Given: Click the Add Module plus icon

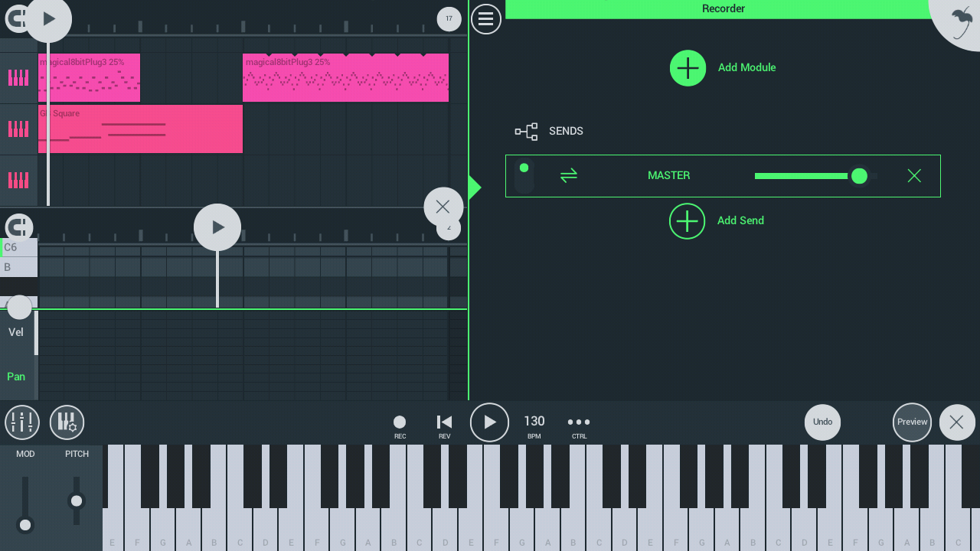Looking at the screenshot, I should (688, 68).
